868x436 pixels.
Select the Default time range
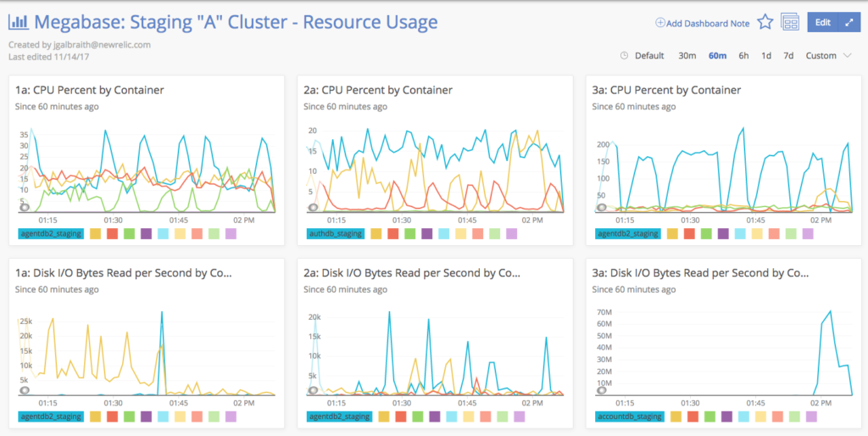click(649, 55)
